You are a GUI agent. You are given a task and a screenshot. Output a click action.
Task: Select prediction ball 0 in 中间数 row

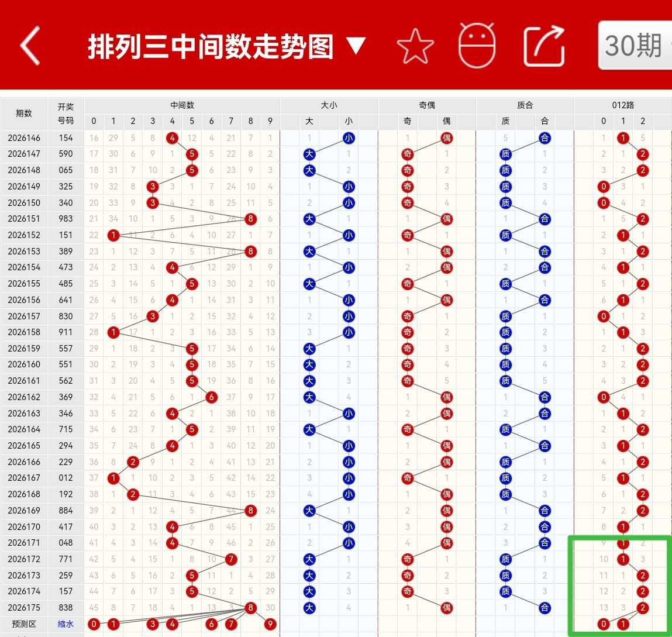point(94,624)
